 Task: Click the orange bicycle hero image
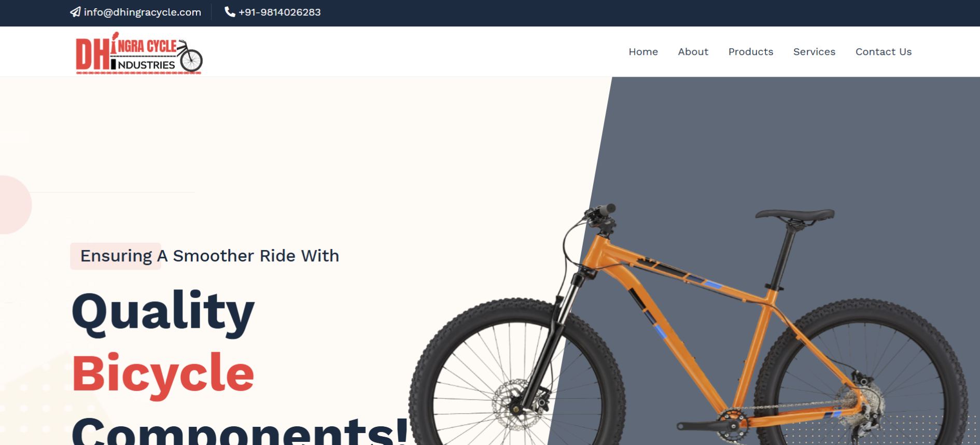click(x=689, y=324)
